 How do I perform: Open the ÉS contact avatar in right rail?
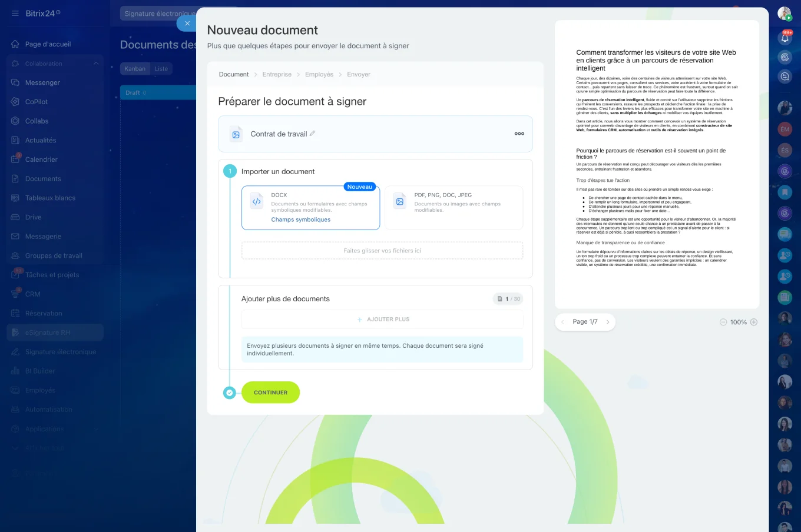tap(785, 150)
